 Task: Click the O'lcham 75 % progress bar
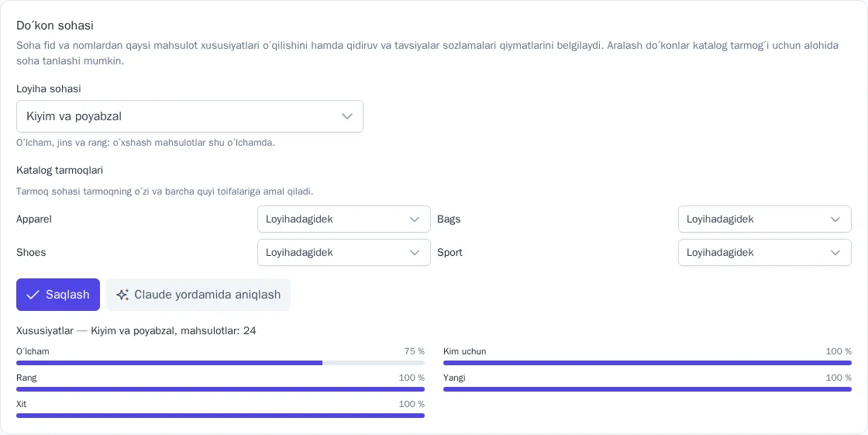click(x=220, y=363)
